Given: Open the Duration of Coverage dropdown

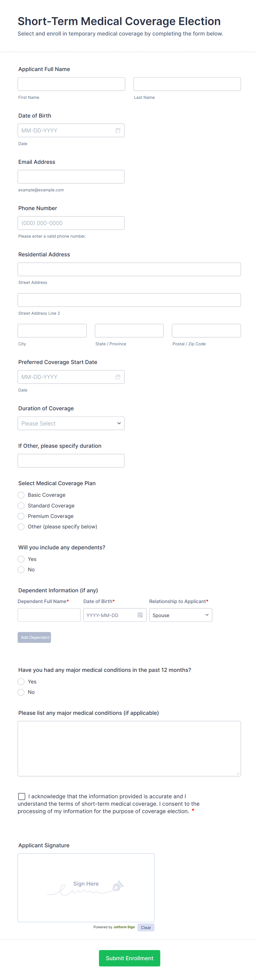Looking at the screenshot, I should pyautogui.click(x=71, y=423).
